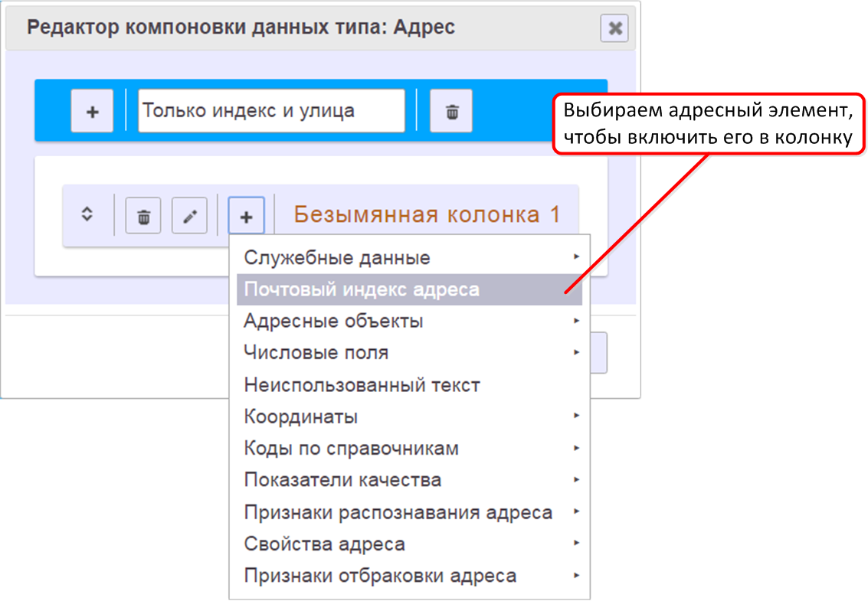Close the Редактор компоновки dialog
This screenshot has width=868, height=601.
click(x=614, y=29)
